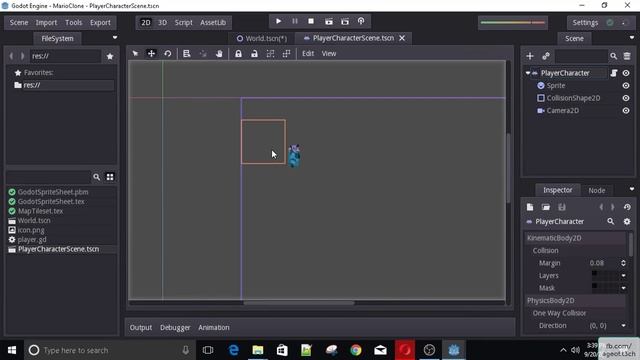Open the Tools menu
Image resolution: width=640 pixels, height=360 pixels.
point(73,22)
